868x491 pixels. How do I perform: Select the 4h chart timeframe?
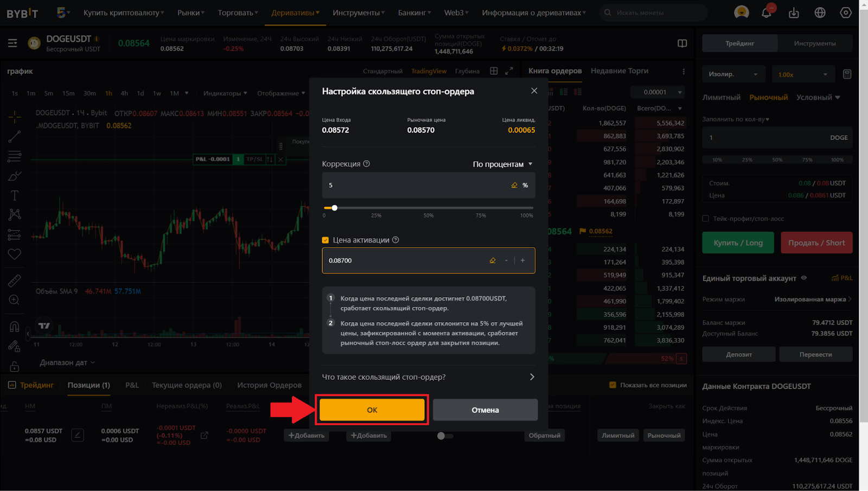(x=124, y=93)
